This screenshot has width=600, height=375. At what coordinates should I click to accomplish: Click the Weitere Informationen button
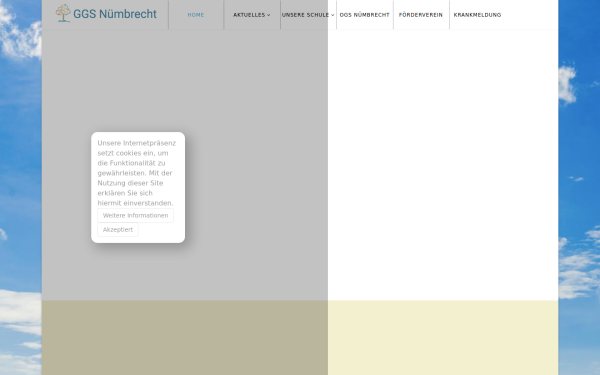point(135,215)
